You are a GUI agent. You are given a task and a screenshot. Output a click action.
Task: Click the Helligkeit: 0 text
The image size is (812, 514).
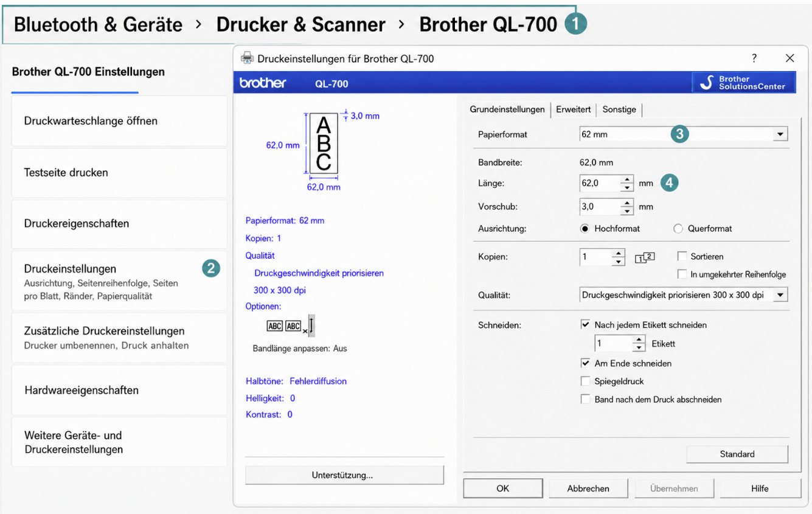click(x=271, y=398)
